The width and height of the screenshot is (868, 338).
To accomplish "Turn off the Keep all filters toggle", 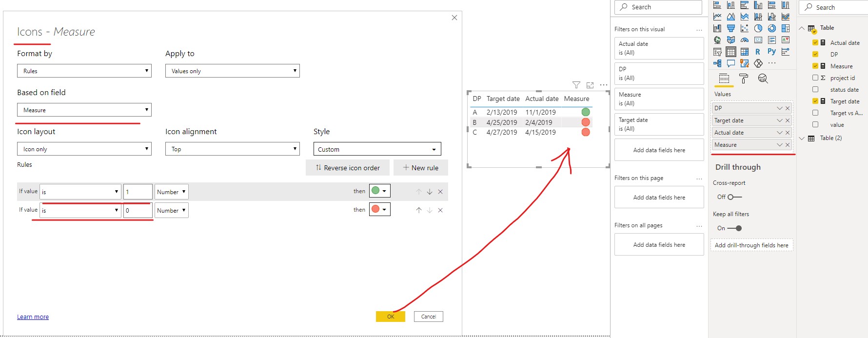I will [734, 228].
